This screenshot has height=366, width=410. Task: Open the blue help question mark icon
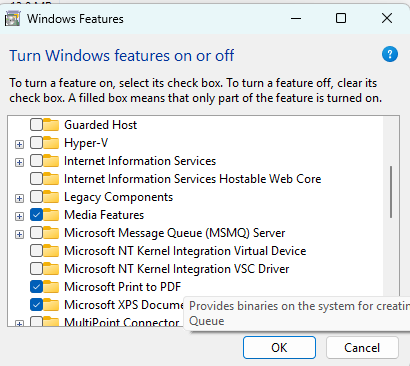click(390, 54)
